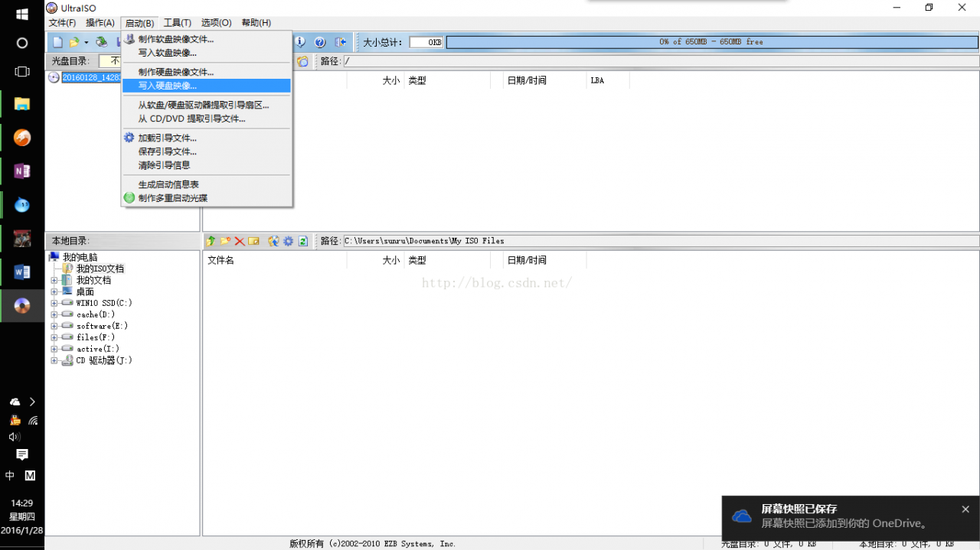Click the 0KB total size field
The height and width of the screenshot is (550, 980).
pos(426,42)
